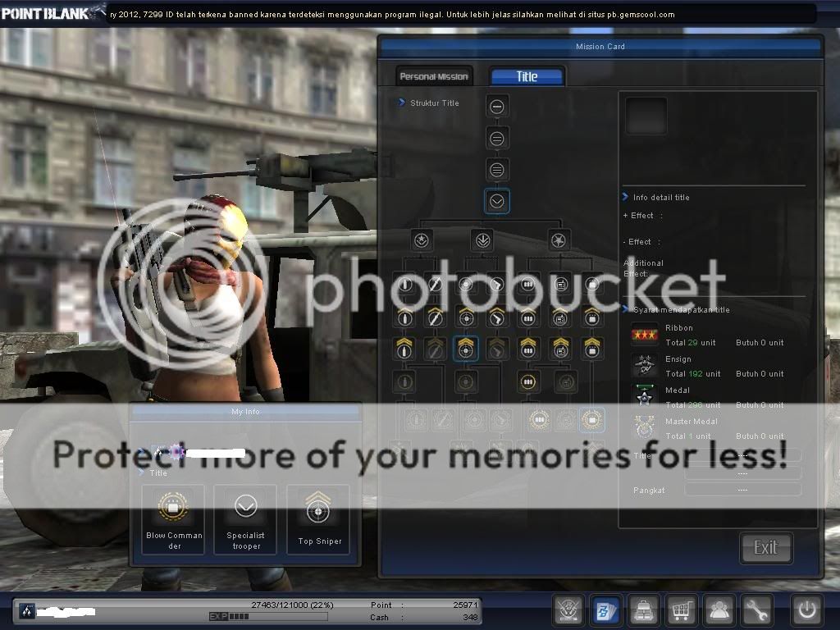This screenshot has height=630, width=840.
Task: Select the double-down-arrow branch title icon
Action: (x=482, y=240)
